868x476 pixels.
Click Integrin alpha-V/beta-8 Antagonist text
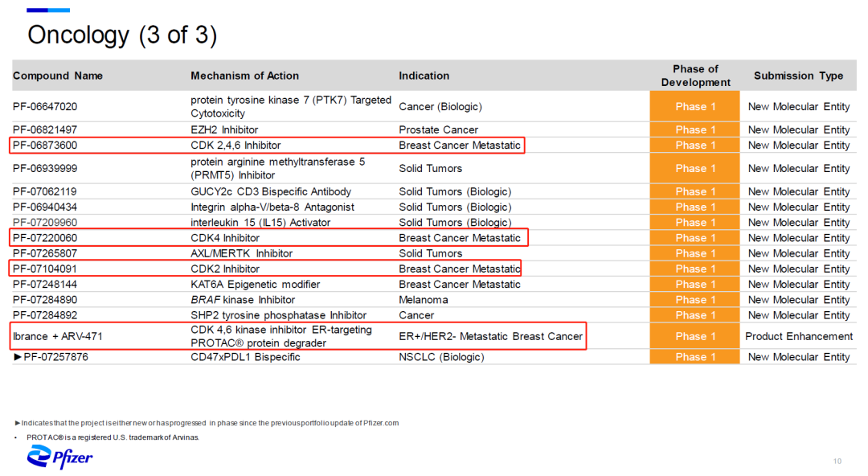272,207
